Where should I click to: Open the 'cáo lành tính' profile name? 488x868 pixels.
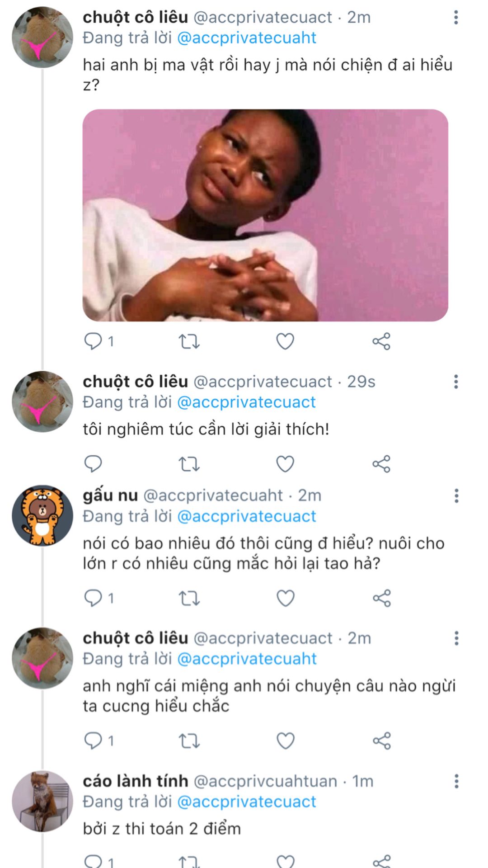pyautogui.click(x=135, y=781)
